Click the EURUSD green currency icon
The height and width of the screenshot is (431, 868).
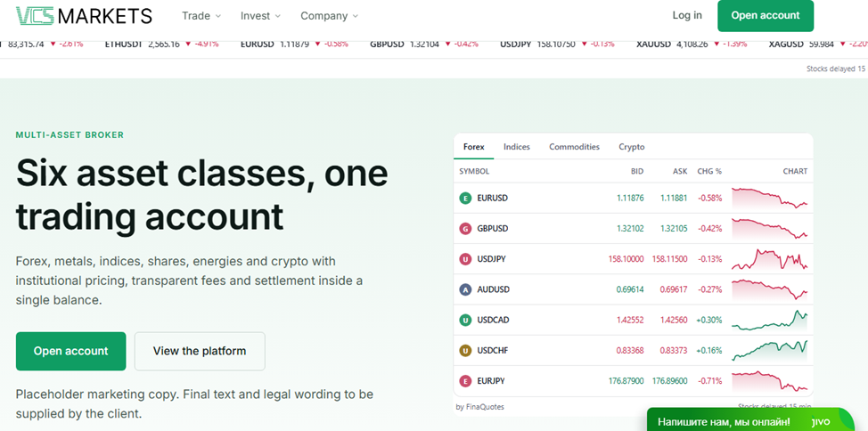point(465,198)
